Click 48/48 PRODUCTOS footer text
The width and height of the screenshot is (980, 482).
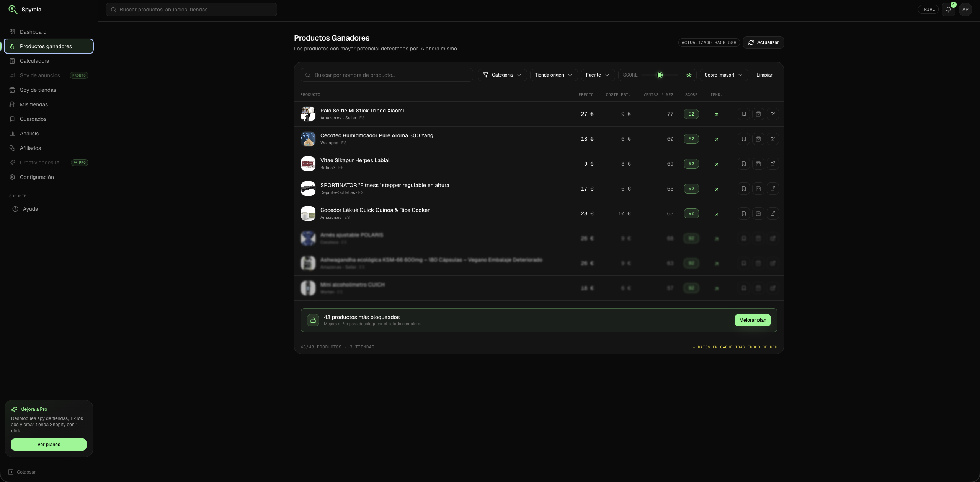click(321, 347)
